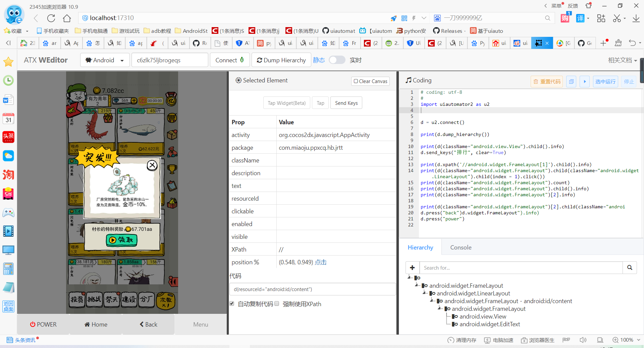This screenshot has width=644, height=348.
Task: Click the device Back button
Action: coord(148,324)
